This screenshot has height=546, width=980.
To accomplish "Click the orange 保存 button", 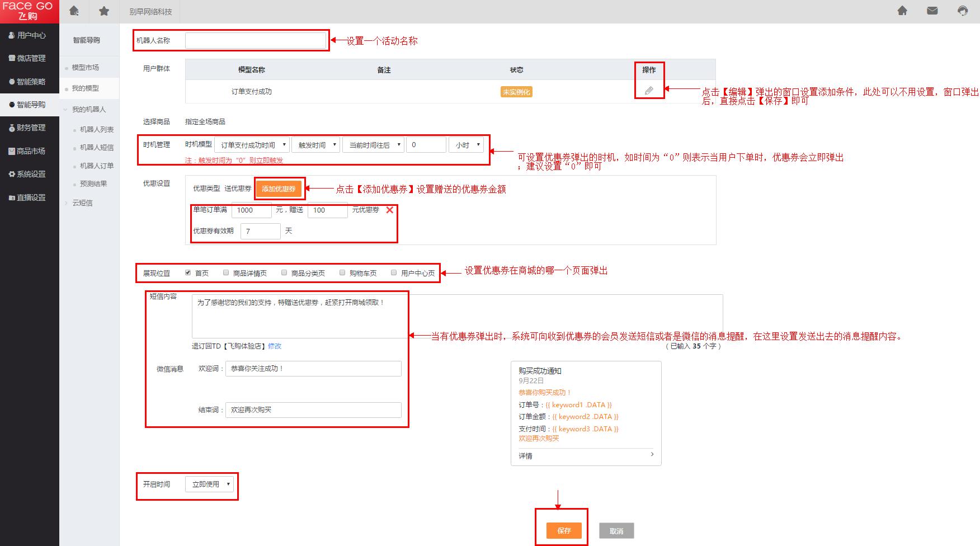I will coord(563,530).
